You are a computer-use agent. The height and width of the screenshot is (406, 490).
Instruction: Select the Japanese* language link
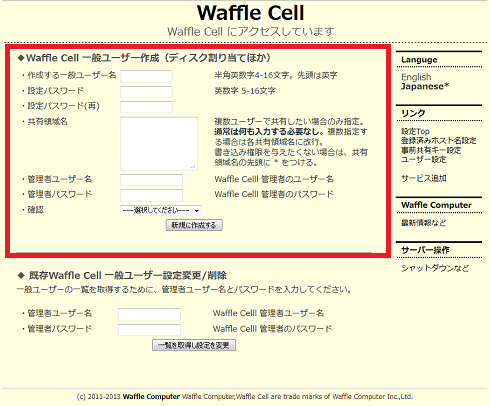point(425,86)
